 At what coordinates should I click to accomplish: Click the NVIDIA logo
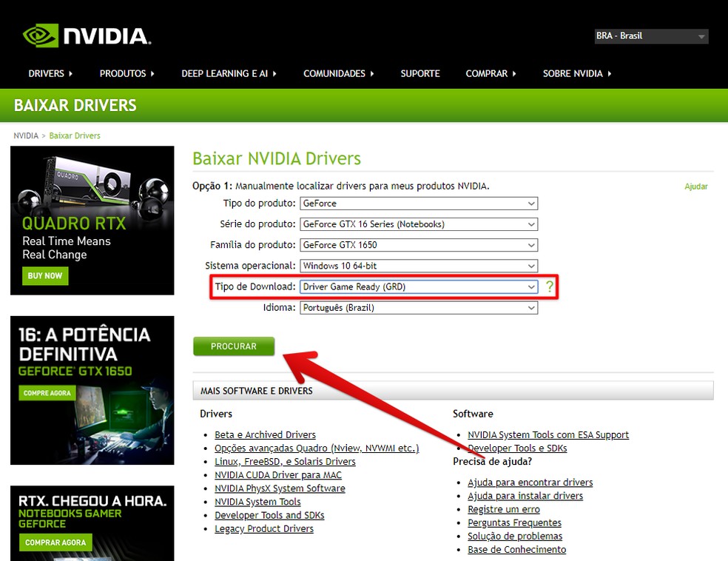[x=87, y=36]
